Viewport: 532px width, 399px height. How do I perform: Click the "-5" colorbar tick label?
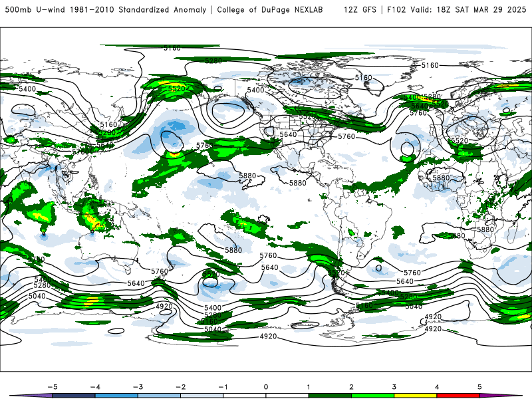[x=53, y=387]
